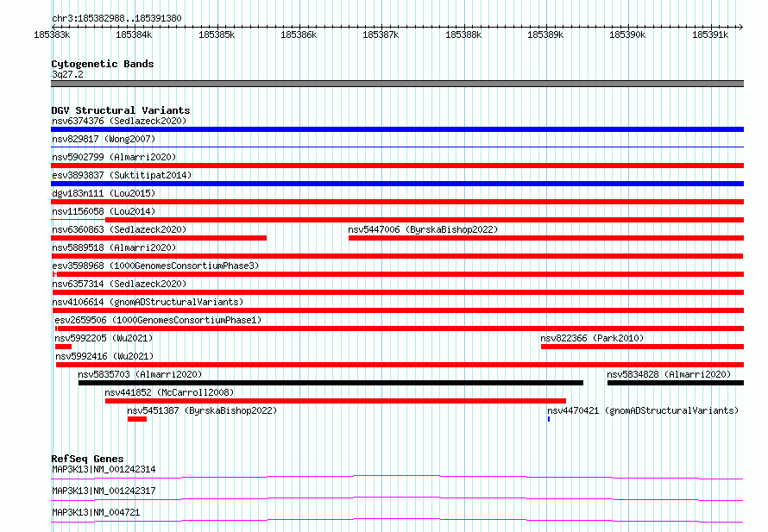Click esv3893837 (Suktitipat2014) label

click(x=122, y=175)
